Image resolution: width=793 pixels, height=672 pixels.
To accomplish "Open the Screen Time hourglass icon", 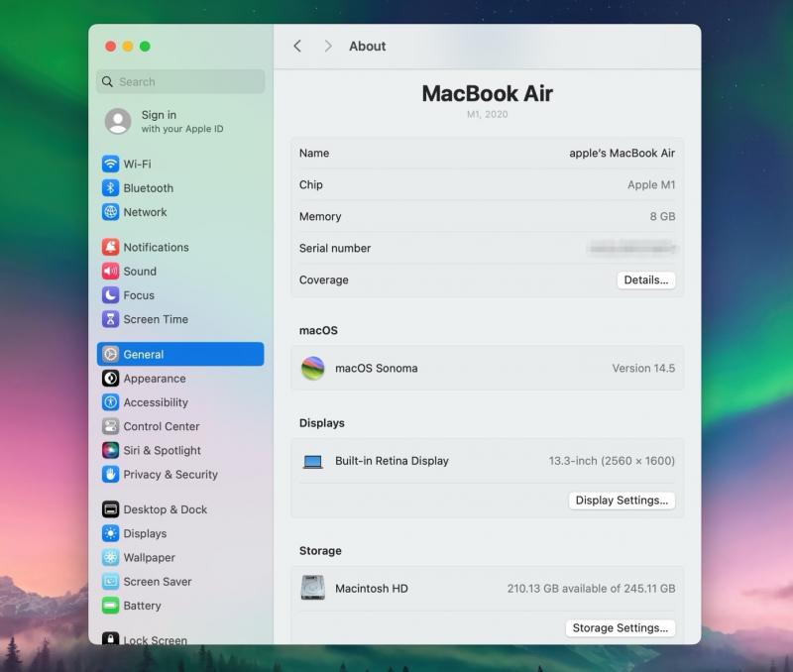I will pos(110,319).
